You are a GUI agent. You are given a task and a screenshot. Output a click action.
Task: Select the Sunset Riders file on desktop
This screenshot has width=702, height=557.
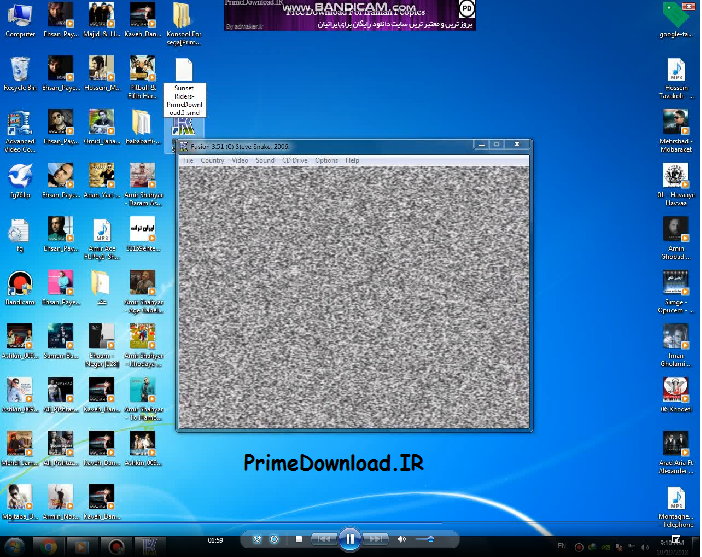pos(184,87)
